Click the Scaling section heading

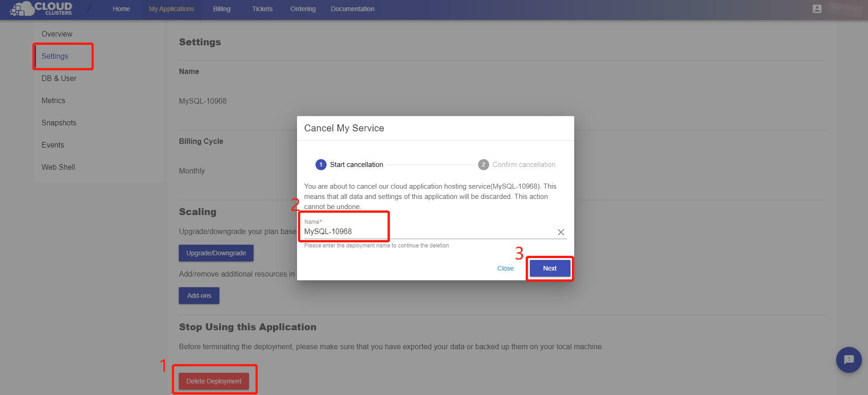click(x=198, y=212)
